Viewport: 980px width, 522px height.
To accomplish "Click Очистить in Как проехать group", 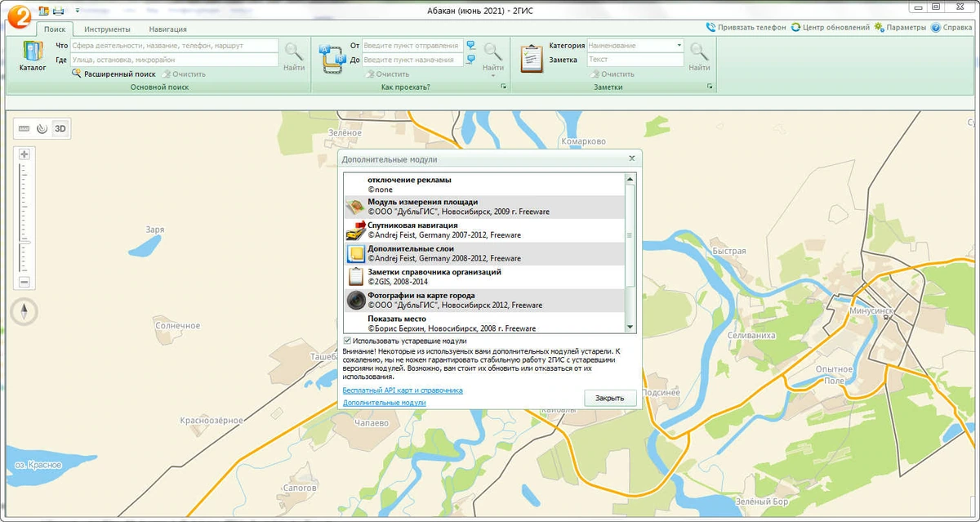I will click(386, 74).
